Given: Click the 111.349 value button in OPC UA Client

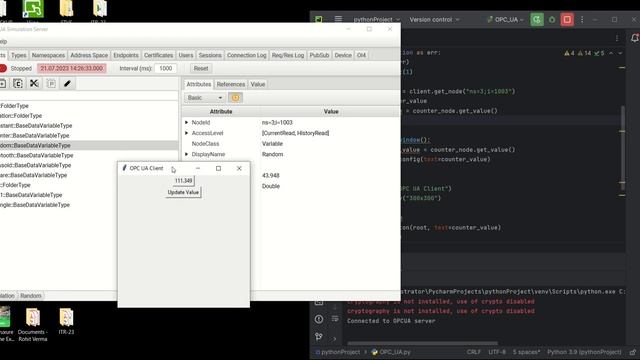Looking at the screenshot, I should pyautogui.click(x=183, y=180).
